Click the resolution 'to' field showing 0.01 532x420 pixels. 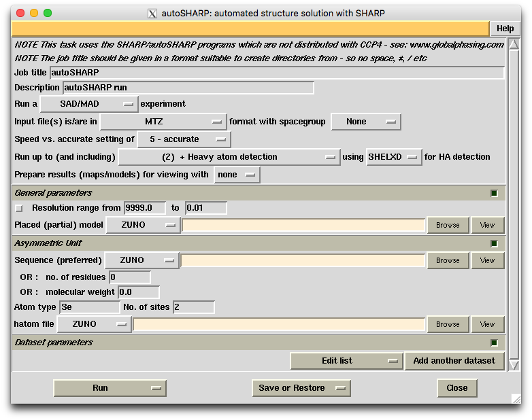pos(206,208)
